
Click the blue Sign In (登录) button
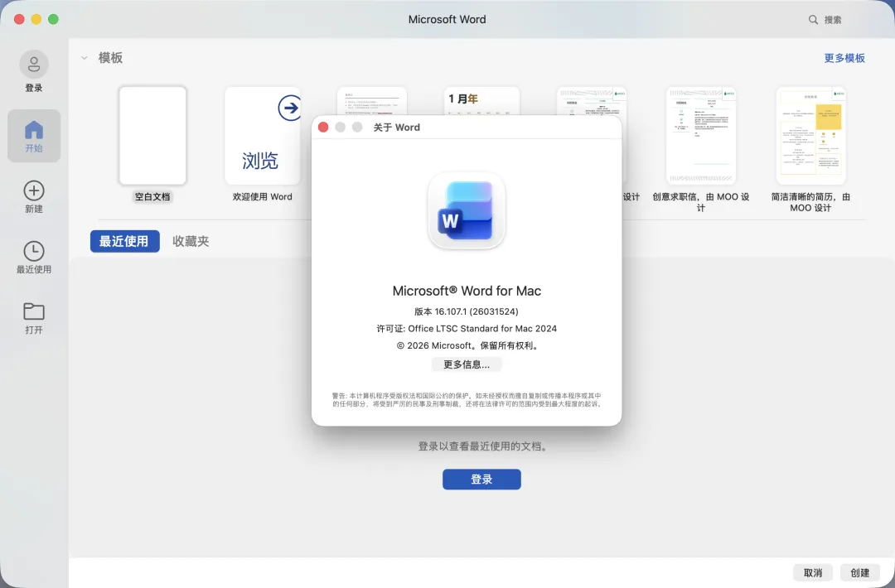481,480
